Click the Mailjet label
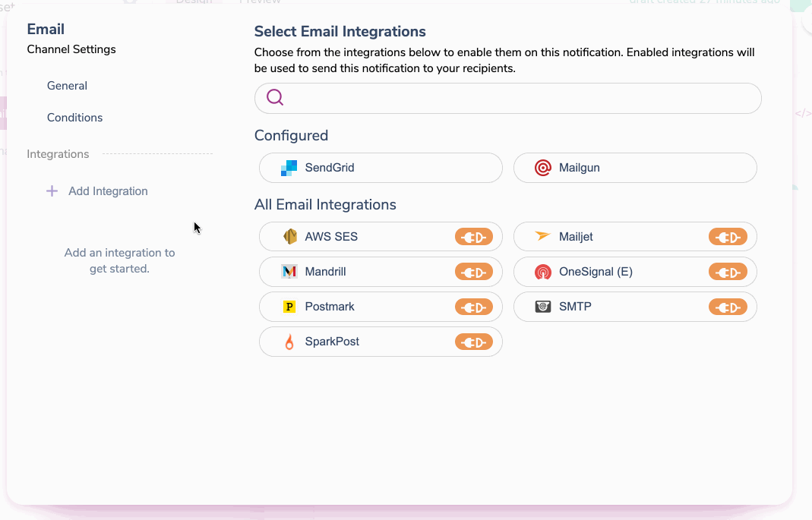This screenshot has height=520, width=812. [x=576, y=237]
